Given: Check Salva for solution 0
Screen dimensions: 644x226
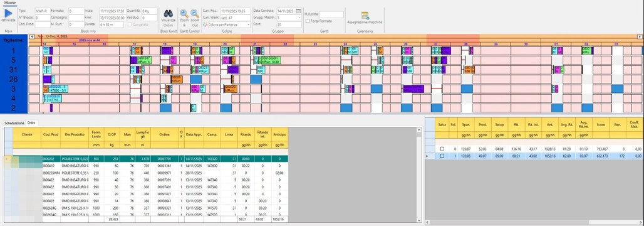Looking at the screenshot, I should pos(442,149).
